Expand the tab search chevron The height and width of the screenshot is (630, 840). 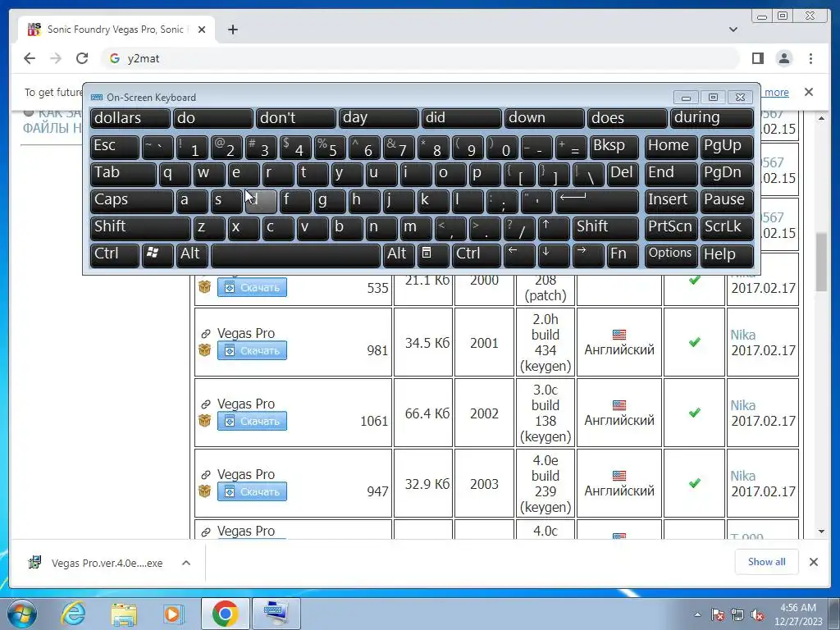pos(733,30)
